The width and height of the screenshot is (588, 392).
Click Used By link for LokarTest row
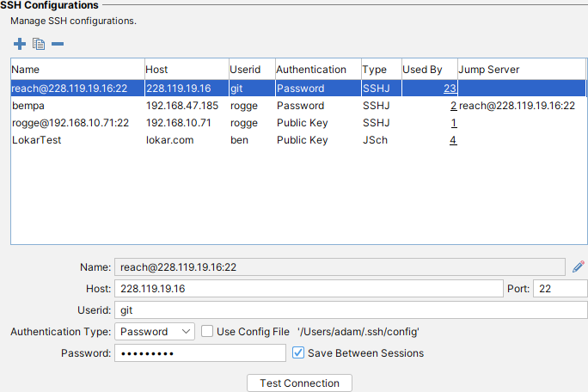click(453, 140)
